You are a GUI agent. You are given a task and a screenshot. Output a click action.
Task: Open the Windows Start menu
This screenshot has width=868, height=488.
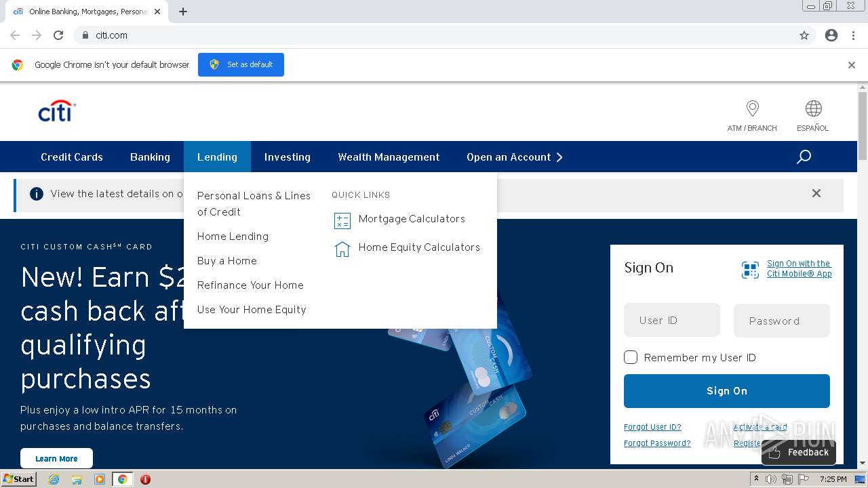tap(18, 479)
